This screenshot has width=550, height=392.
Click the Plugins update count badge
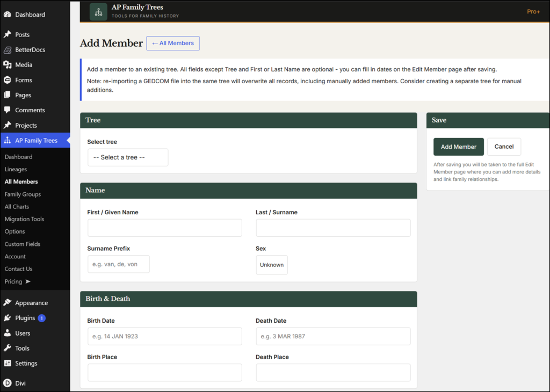point(42,318)
